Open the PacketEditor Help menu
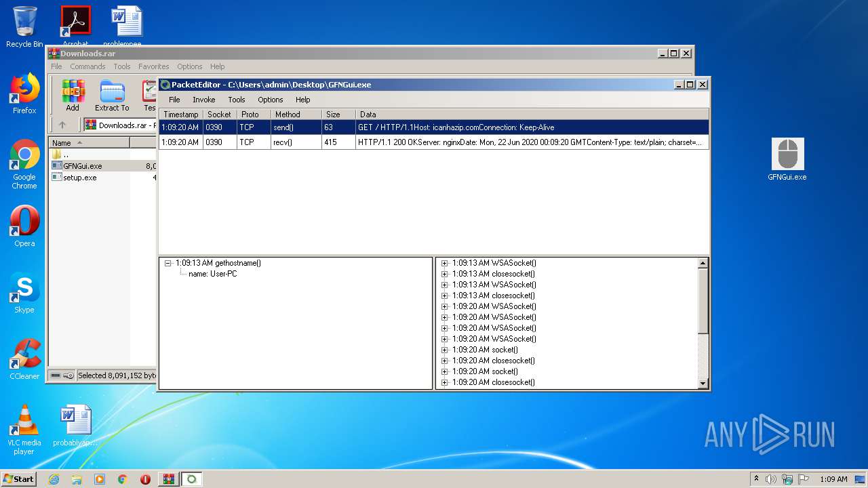 tap(302, 100)
